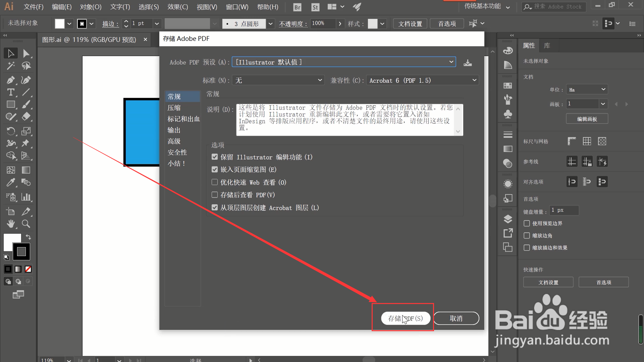The height and width of the screenshot is (362, 644).
Task: Select the Magic Wand tool
Action: pos(11,66)
